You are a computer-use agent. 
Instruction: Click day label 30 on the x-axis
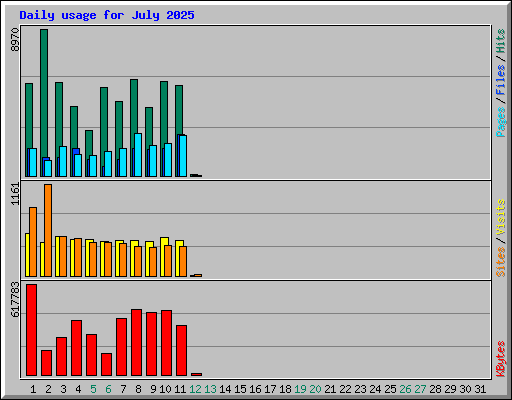(x=465, y=389)
